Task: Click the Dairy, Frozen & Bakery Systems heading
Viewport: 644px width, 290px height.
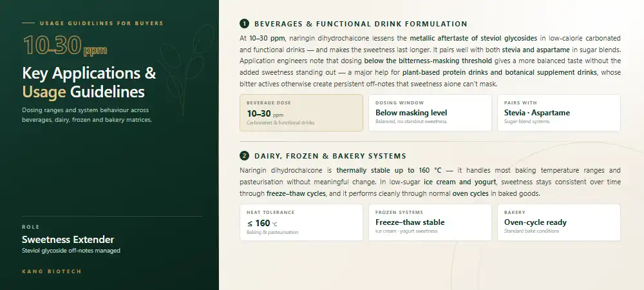Action: click(330, 156)
